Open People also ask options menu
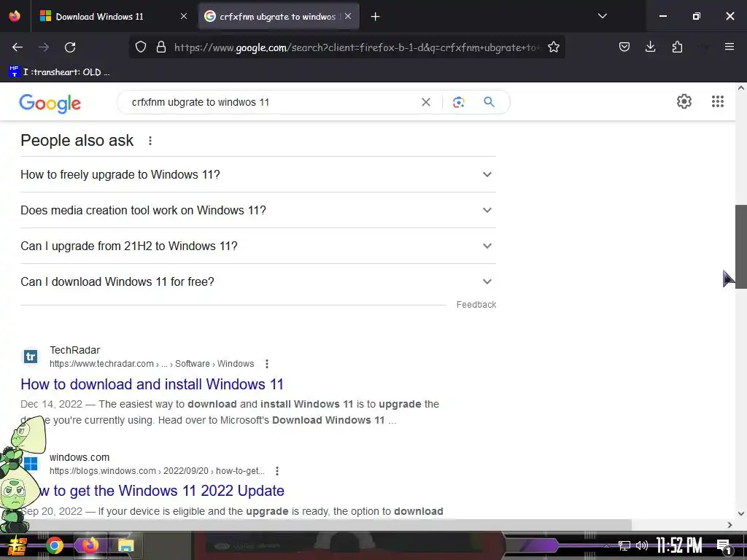 (x=150, y=141)
